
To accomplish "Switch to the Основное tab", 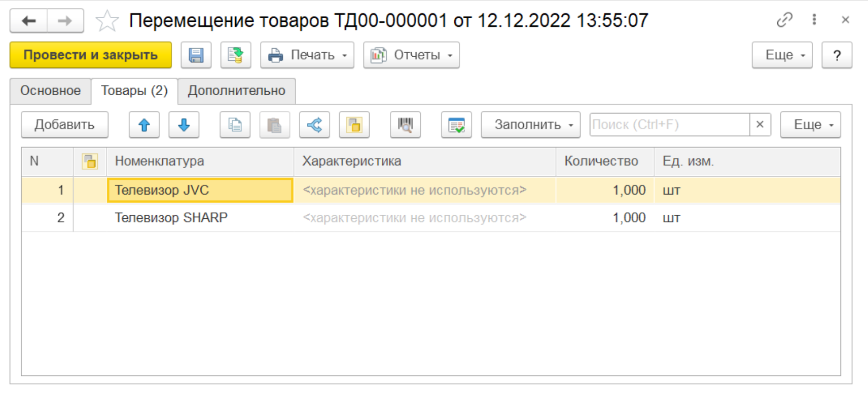I will (x=50, y=91).
